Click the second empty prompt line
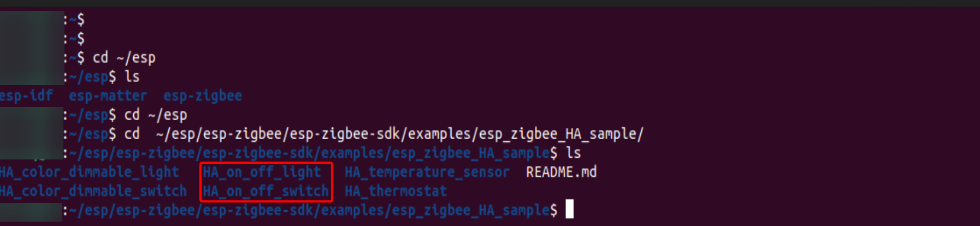980x226 pixels. tap(75, 39)
